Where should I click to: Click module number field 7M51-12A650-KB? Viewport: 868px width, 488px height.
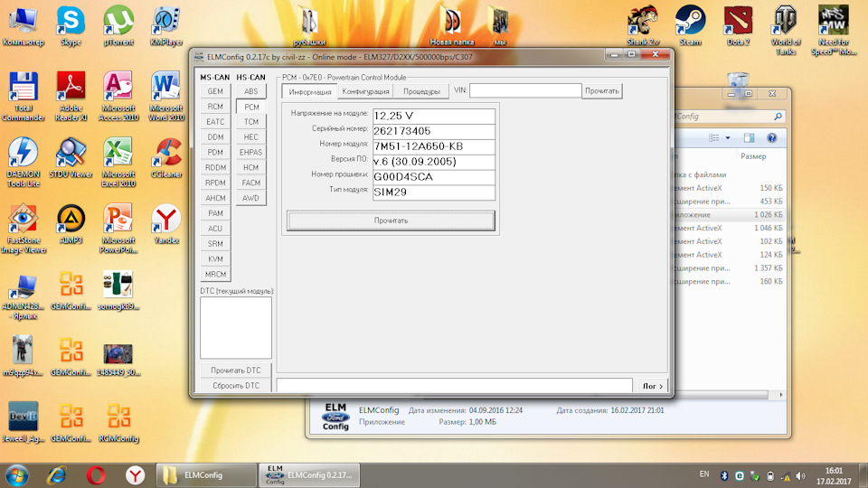pos(434,146)
